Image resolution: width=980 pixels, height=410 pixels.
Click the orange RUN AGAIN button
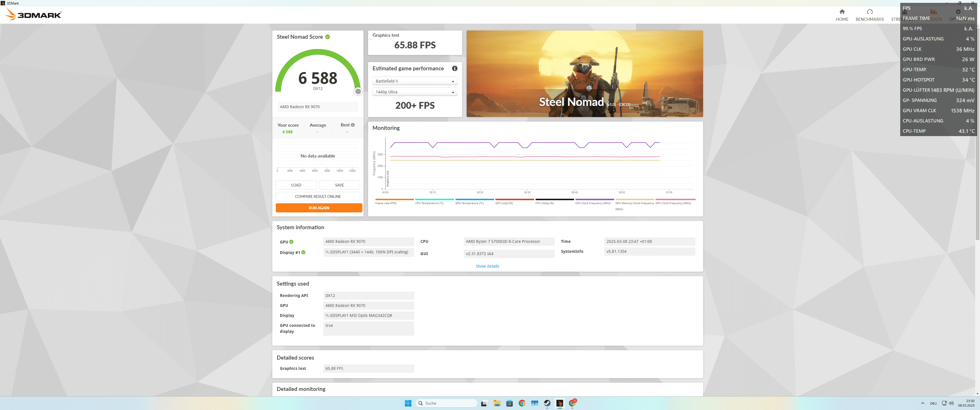319,208
